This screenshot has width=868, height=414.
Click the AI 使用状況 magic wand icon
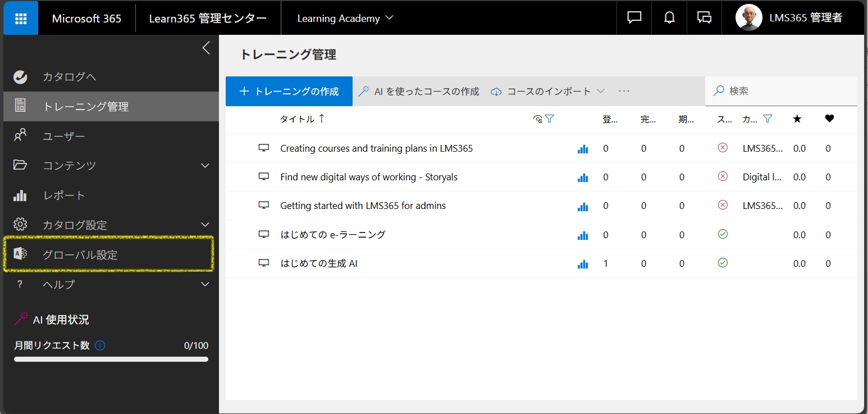click(21, 319)
